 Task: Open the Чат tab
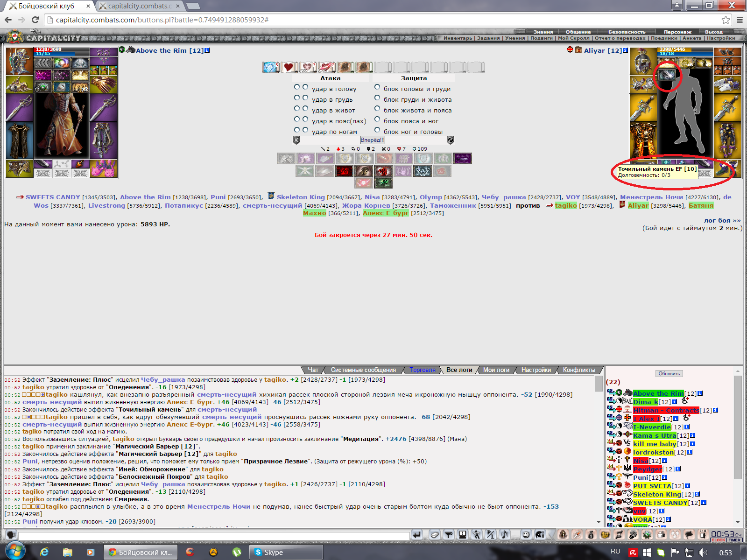click(313, 370)
